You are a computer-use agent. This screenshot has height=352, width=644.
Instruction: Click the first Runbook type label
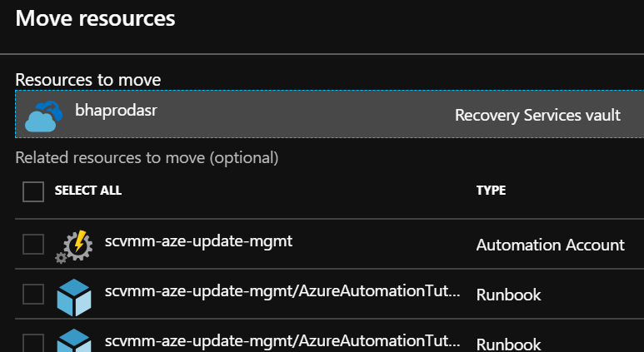tap(508, 295)
